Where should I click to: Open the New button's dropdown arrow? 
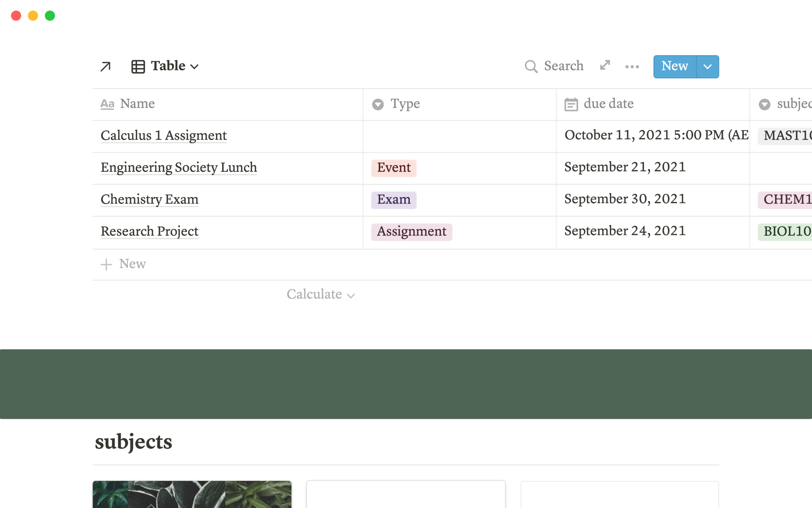click(x=707, y=66)
